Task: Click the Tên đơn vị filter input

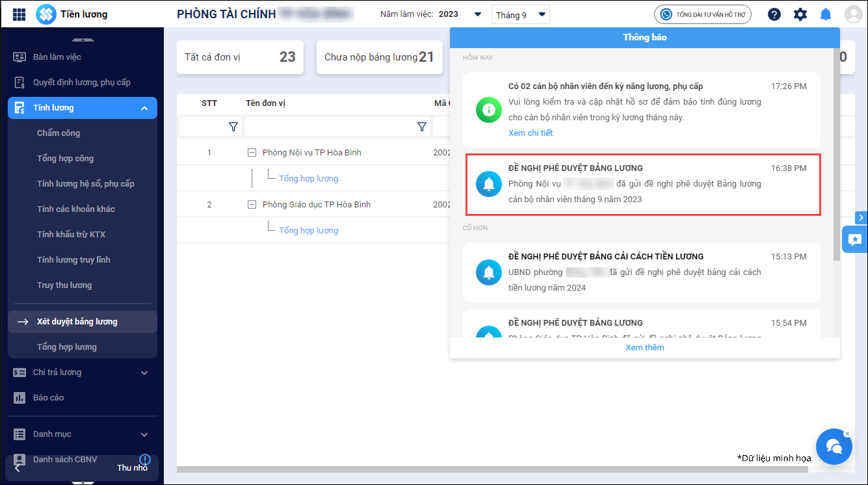Action: coord(330,127)
